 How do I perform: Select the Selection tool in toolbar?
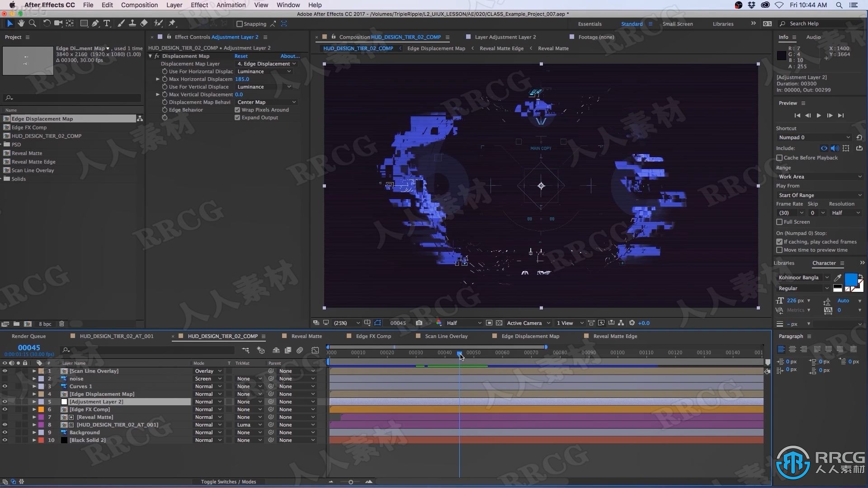[x=10, y=23]
